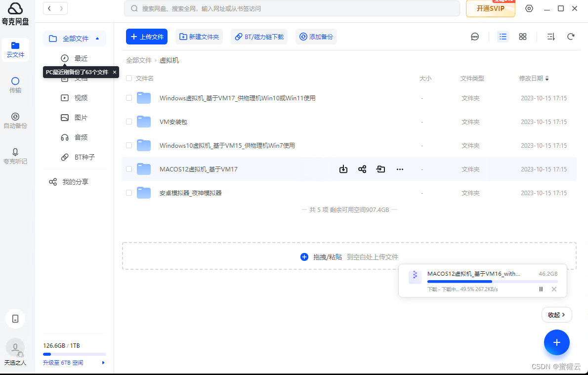Open BT种子 category

[x=78, y=157]
